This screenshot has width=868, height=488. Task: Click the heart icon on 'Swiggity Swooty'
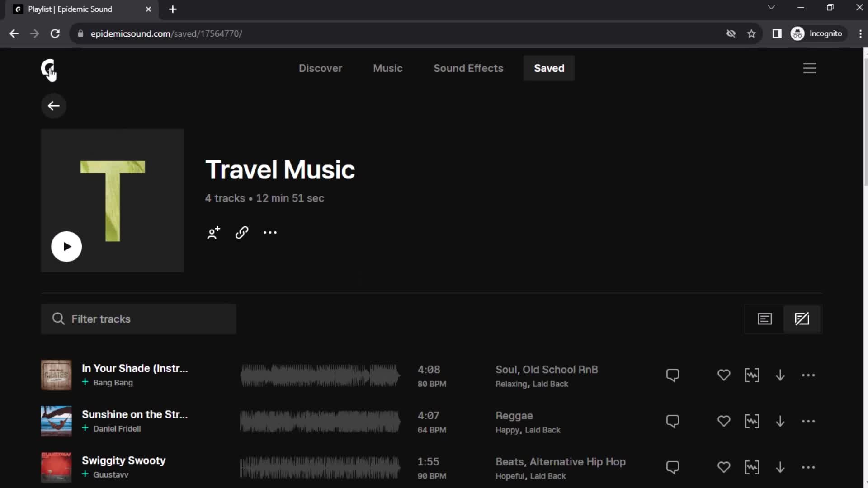click(724, 468)
